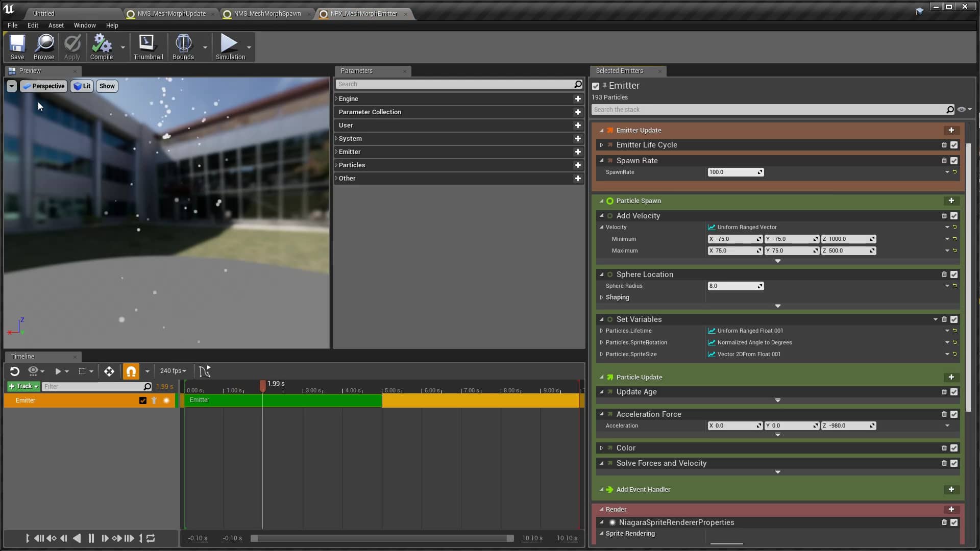Toggle the Emitter track checkbox in Timeline
This screenshot has width=980, height=551.
click(x=143, y=400)
